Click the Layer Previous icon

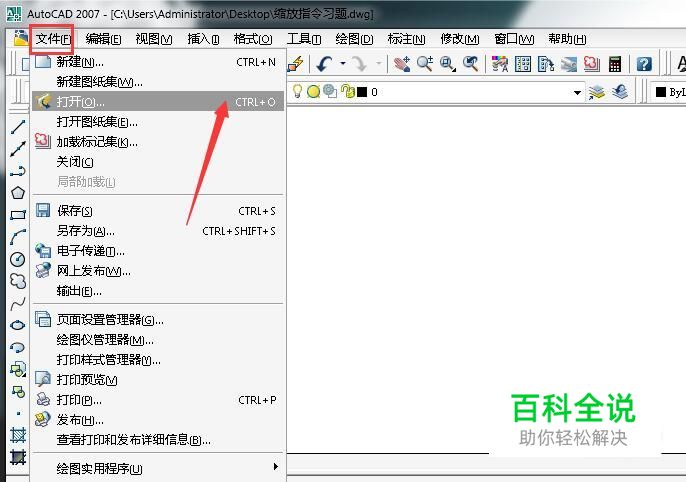pos(620,92)
